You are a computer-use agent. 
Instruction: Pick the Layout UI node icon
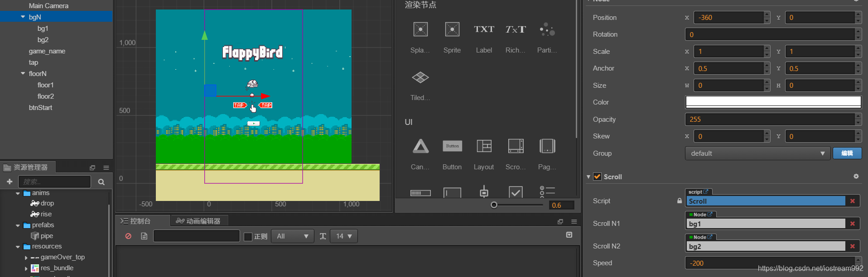[x=484, y=146]
